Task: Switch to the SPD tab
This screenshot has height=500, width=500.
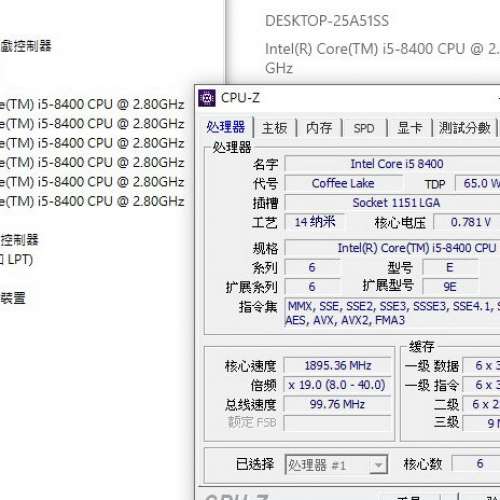Action: [364, 128]
